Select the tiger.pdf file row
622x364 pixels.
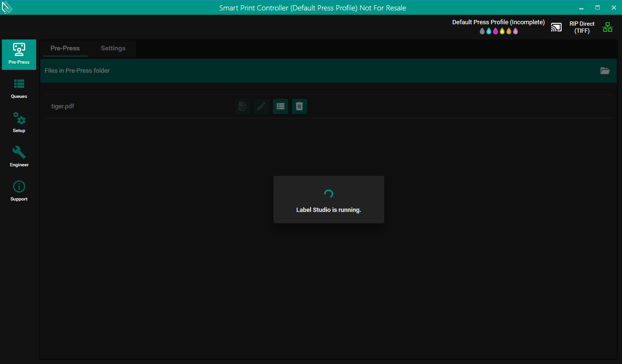[63, 106]
